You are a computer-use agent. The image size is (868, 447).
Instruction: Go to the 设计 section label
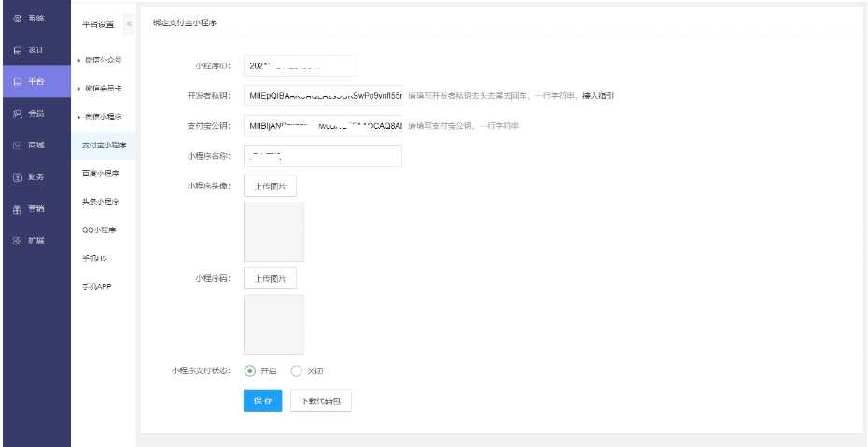[x=36, y=50]
